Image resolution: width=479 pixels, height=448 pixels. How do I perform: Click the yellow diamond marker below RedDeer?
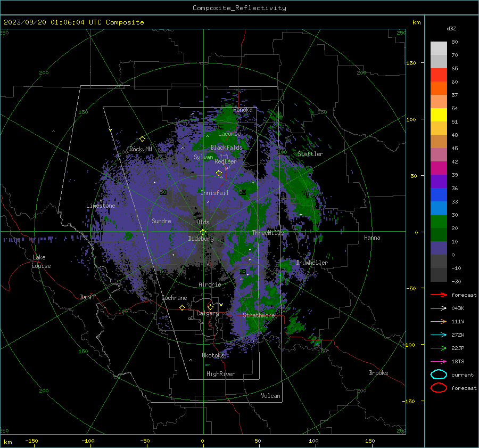coord(219,173)
